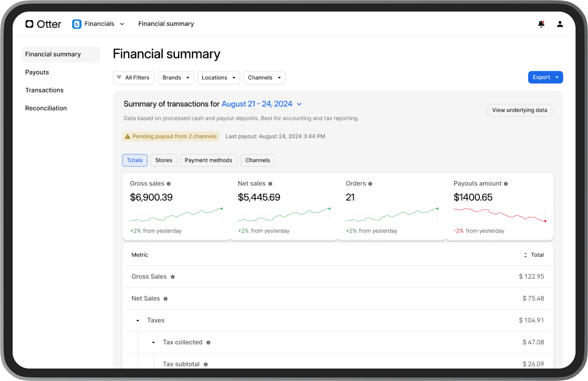
Task: Collapse the Tax collected row
Action: pos(153,342)
